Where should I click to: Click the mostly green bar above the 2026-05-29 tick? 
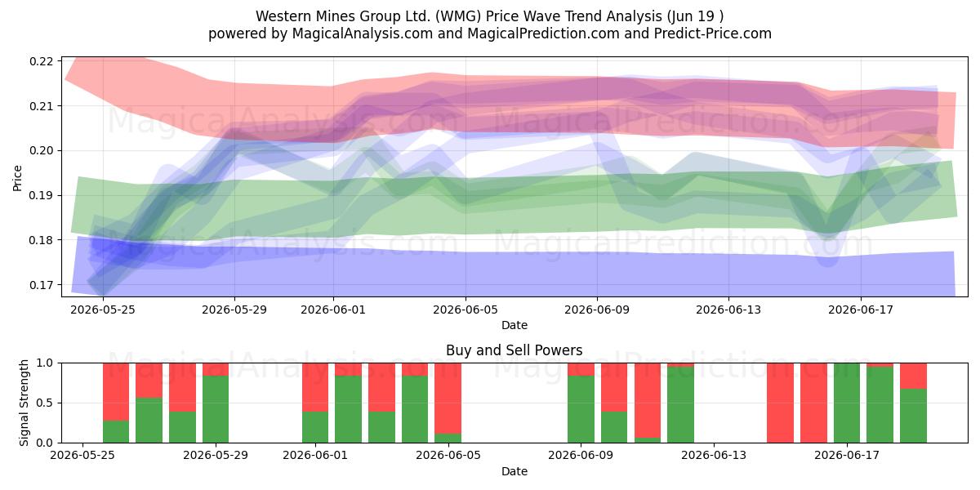(x=216, y=403)
